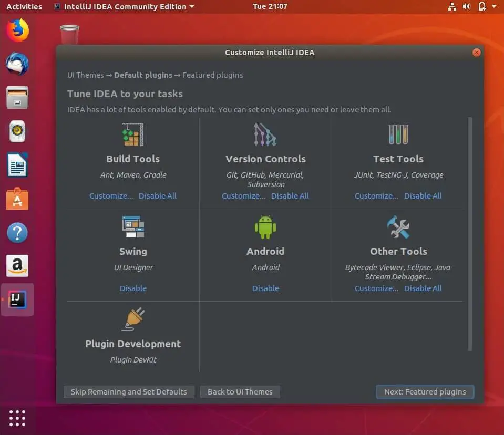Open Firefox from the dock
The height and width of the screenshot is (435, 504).
click(x=18, y=30)
